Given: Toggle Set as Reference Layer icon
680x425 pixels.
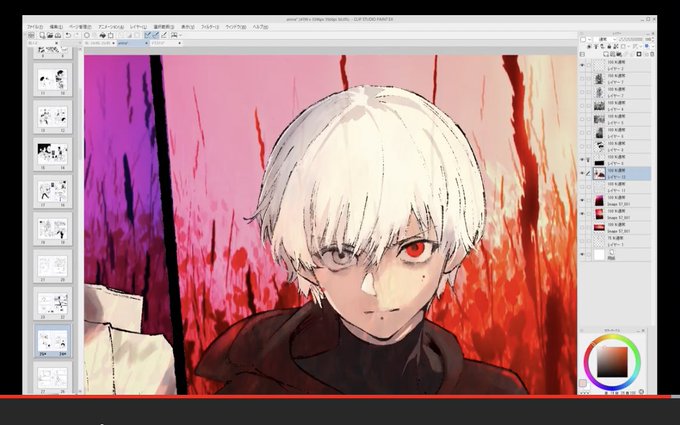Looking at the screenshot, I should pyautogui.click(x=596, y=46).
